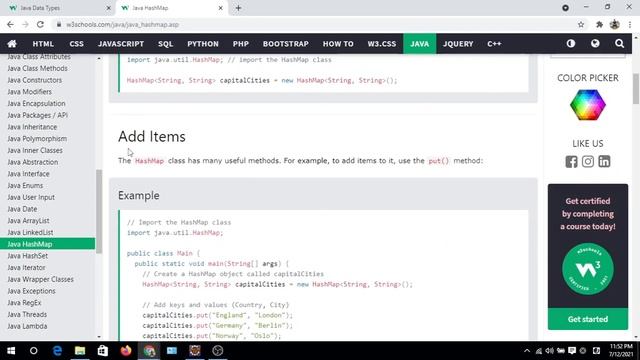Open JAVASCRIPT tutorial in top nav
640x360 pixels.
pyautogui.click(x=121, y=44)
